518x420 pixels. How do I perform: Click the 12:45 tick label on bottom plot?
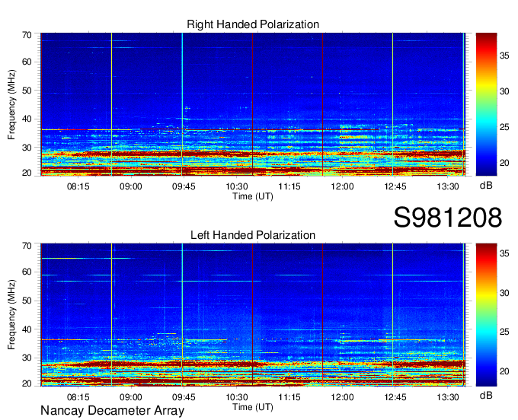tap(395, 397)
